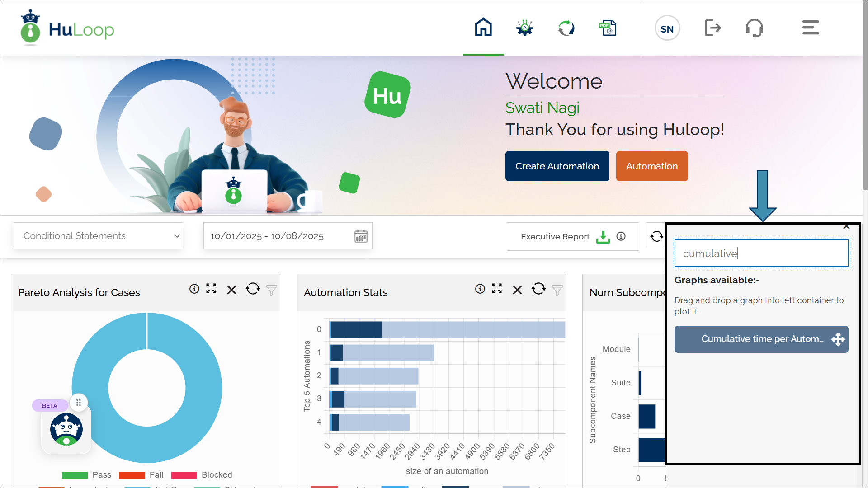
Task: Open the PDF report generator icon
Action: coord(608,28)
